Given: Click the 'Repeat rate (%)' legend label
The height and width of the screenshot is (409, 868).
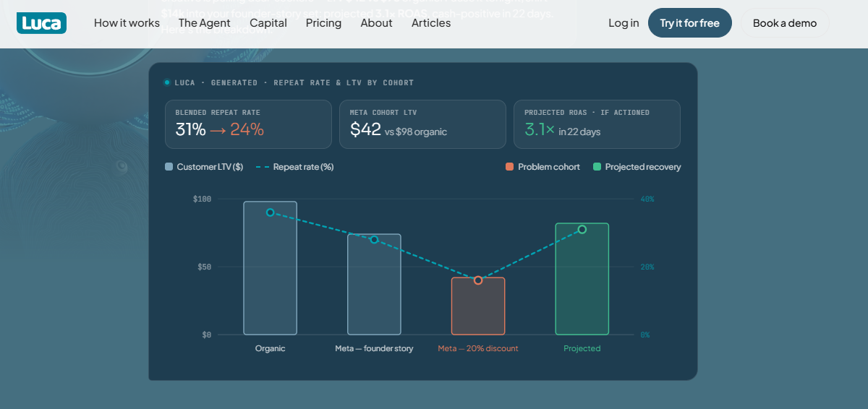Looking at the screenshot, I should [303, 167].
